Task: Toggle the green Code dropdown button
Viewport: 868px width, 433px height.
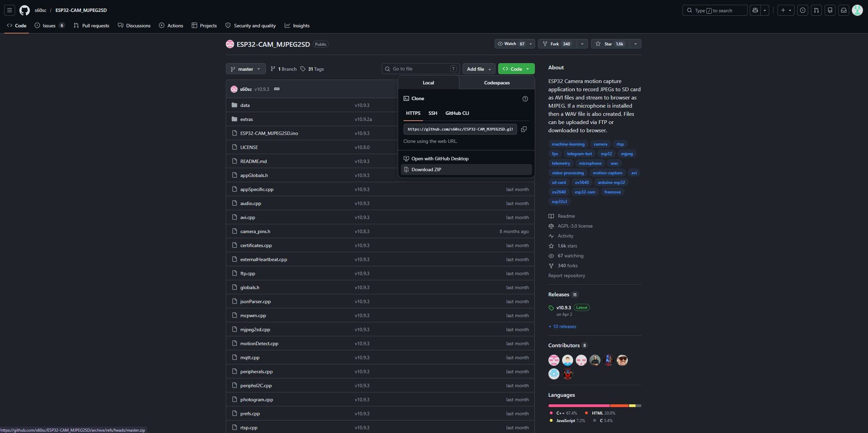Action: 516,69
